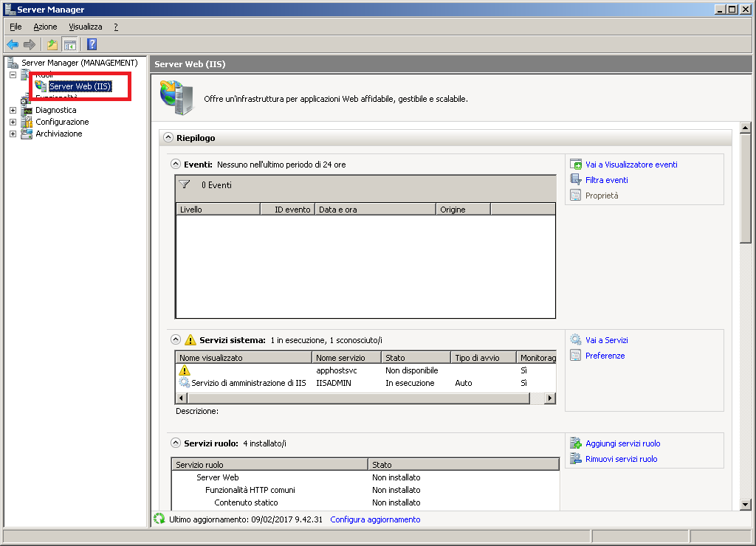Click Rimuovi servizi ruolo link
The height and width of the screenshot is (546, 756).
622,459
